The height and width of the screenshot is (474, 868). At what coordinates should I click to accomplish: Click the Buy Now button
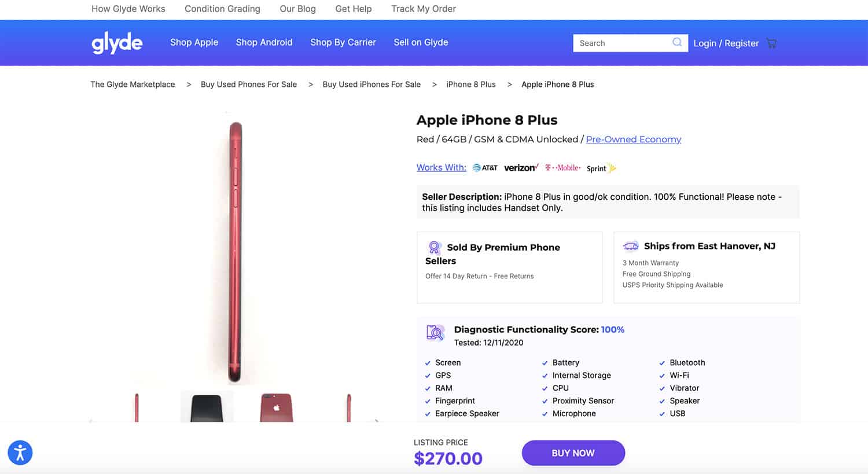[573, 453]
